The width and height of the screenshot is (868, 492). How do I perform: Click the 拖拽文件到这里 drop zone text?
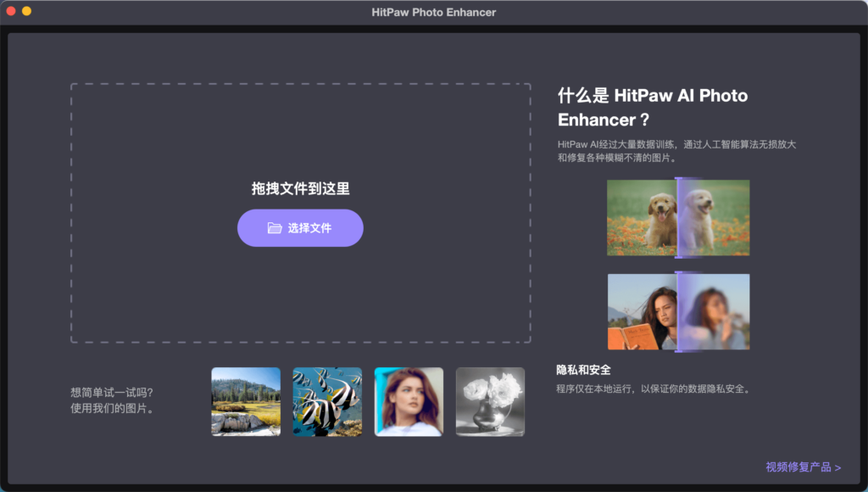click(x=300, y=188)
